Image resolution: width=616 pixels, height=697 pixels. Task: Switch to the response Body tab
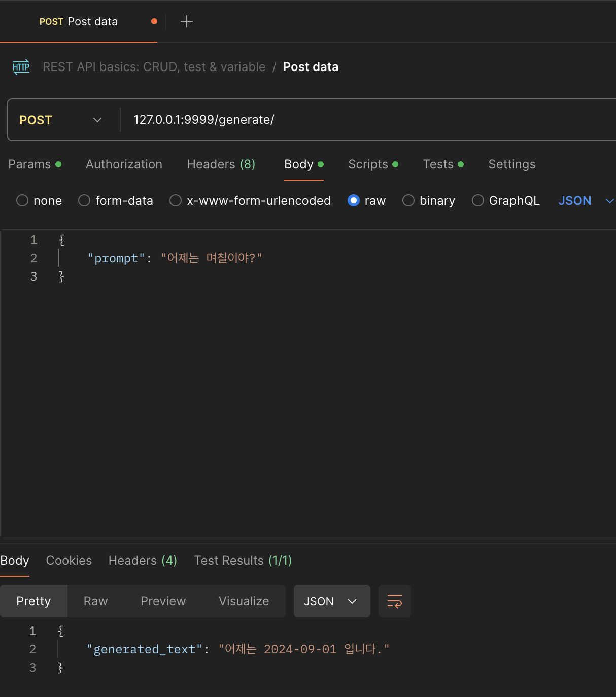(15, 561)
